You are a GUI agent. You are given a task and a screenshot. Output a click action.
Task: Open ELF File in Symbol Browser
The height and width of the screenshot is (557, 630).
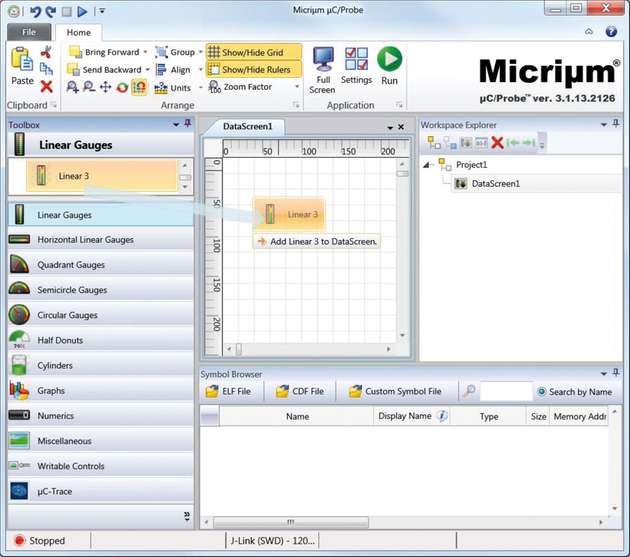pyautogui.click(x=228, y=391)
